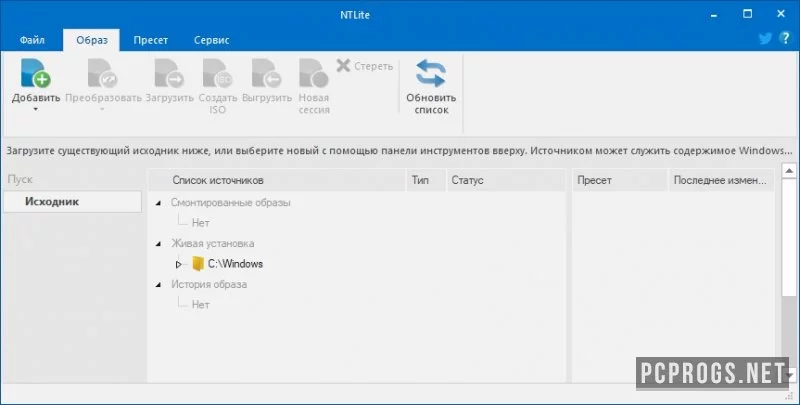Open the Twitter bird icon
The width and height of the screenshot is (800, 405).
pyautogui.click(x=765, y=39)
